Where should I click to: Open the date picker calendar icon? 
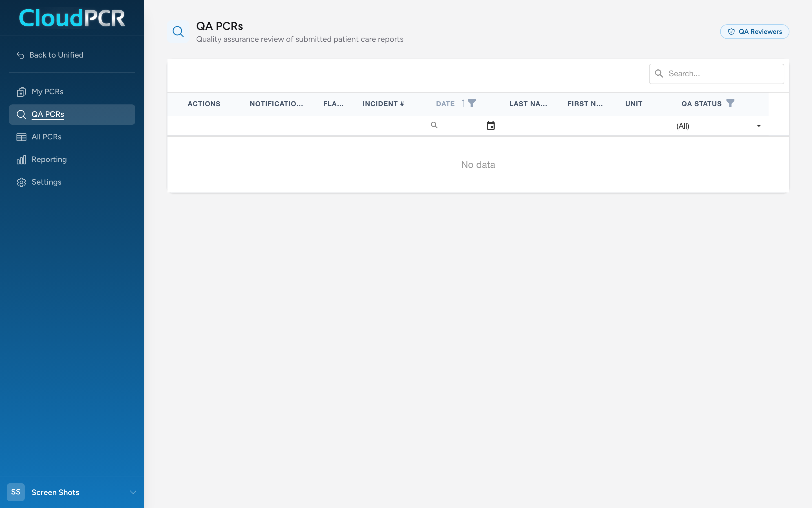491,126
